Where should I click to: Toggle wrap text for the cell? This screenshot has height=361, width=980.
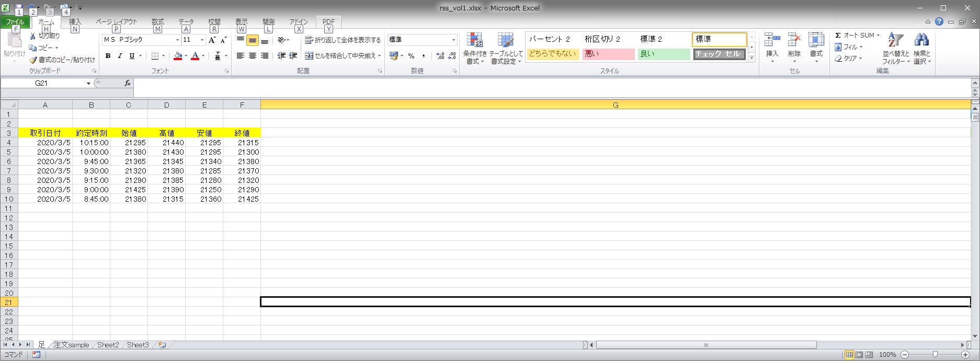click(x=343, y=40)
